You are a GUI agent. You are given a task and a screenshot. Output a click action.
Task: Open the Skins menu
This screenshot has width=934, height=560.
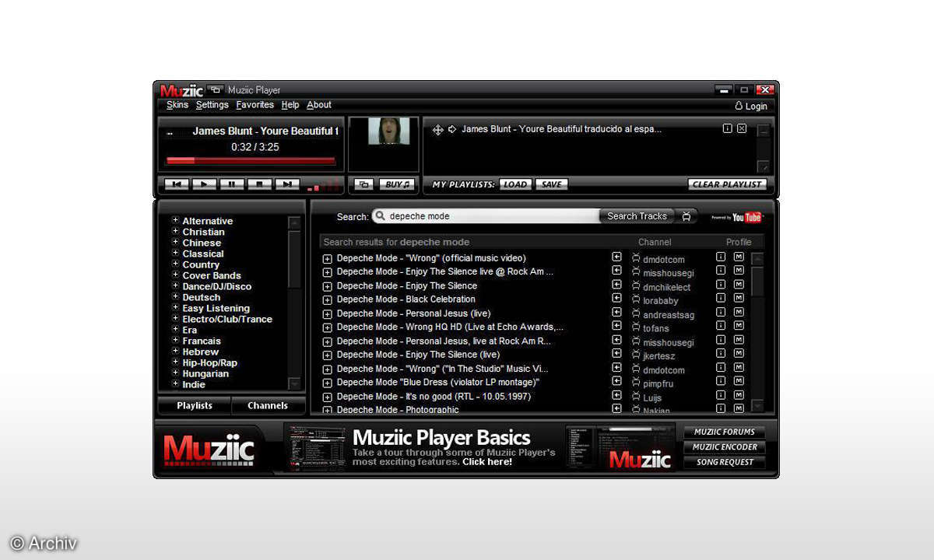177,105
